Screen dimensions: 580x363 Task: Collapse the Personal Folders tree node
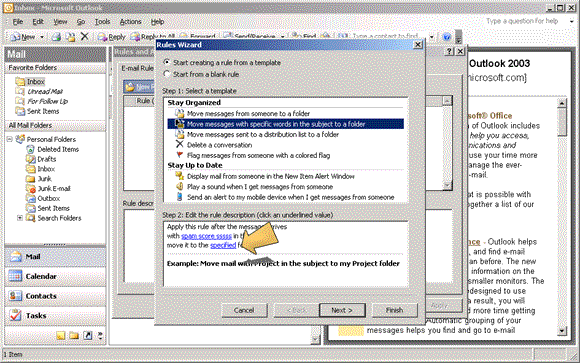coord(10,139)
